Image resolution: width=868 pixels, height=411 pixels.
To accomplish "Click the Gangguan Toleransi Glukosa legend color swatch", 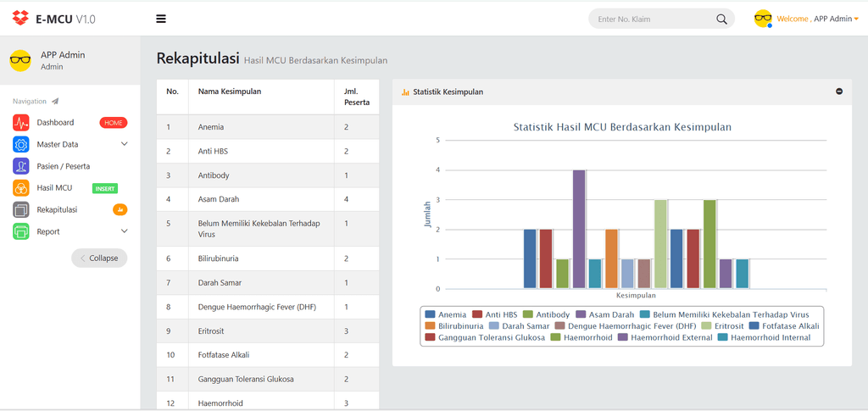I will click(430, 337).
